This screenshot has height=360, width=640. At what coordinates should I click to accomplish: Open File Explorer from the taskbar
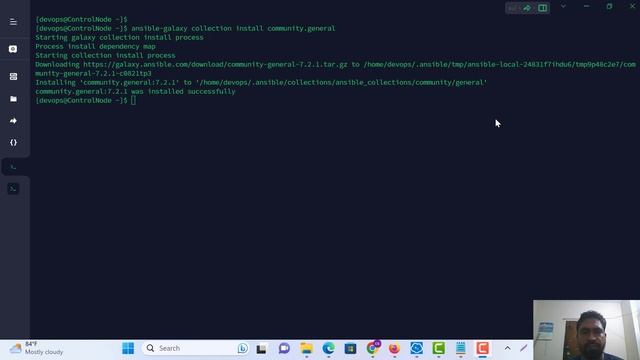[307, 348]
